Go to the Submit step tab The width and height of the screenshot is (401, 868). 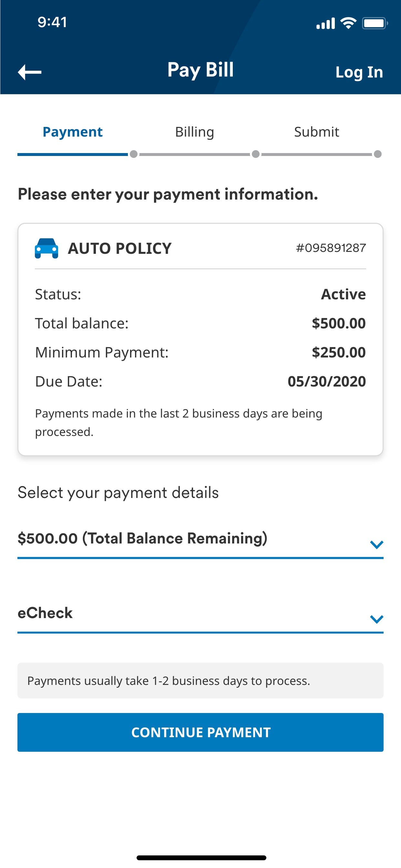[x=316, y=132]
